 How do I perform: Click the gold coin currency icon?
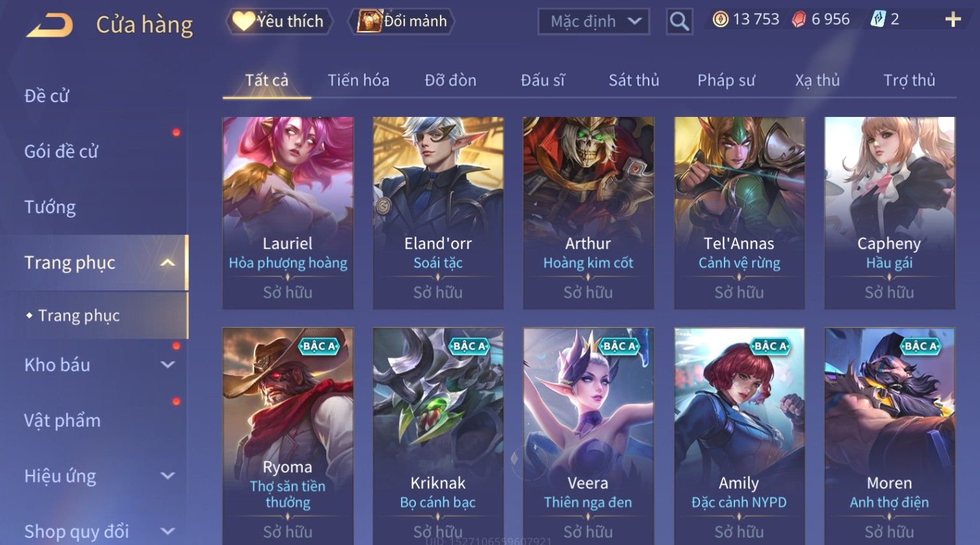720,19
